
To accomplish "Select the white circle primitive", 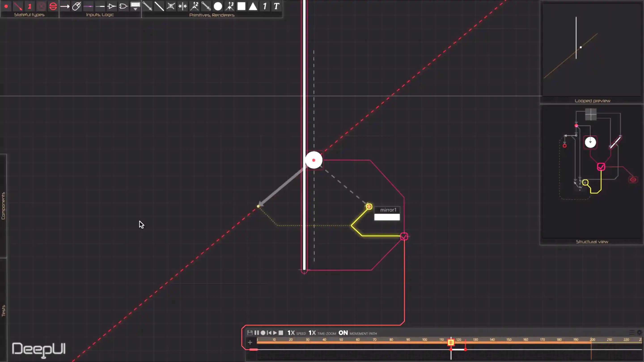I will point(218,6).
